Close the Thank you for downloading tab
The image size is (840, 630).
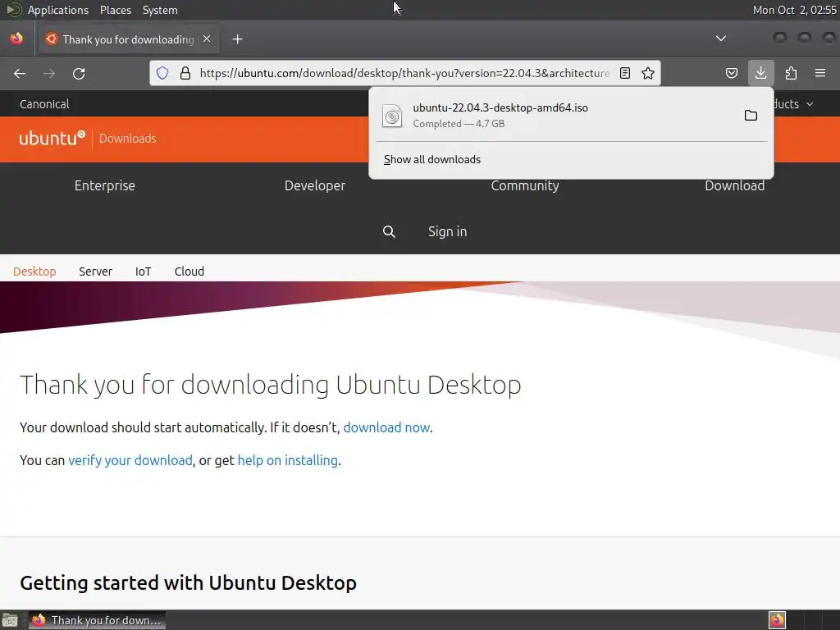point(207,39)
